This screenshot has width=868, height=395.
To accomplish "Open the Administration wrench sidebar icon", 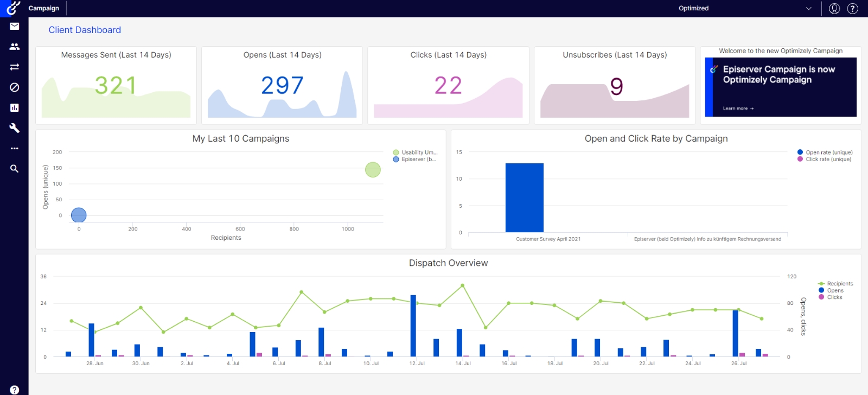I will tap(15, 128).
